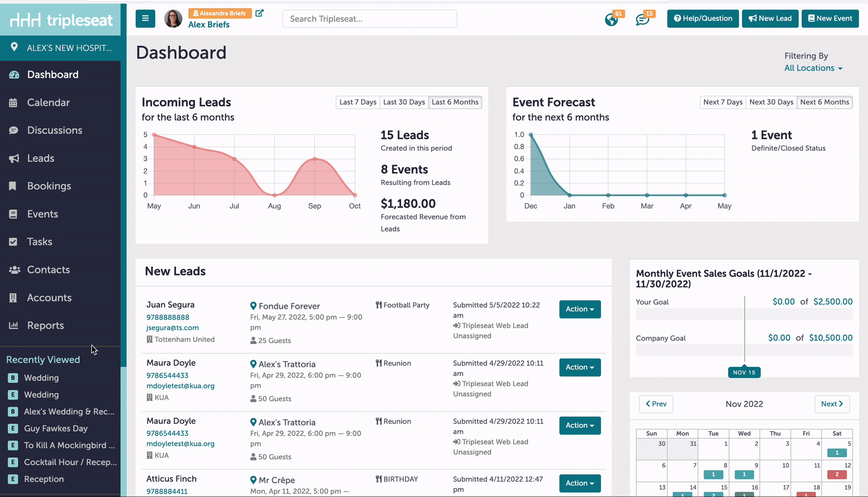868x497 pixels.
Task: Click the New Event button
Action: click(830, 18)
